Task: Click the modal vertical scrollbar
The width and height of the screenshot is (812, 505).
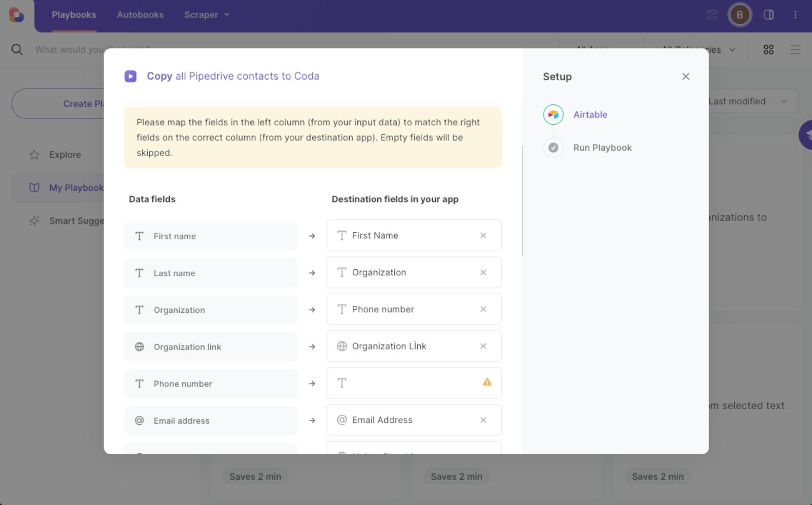Action: coord(522,201)
